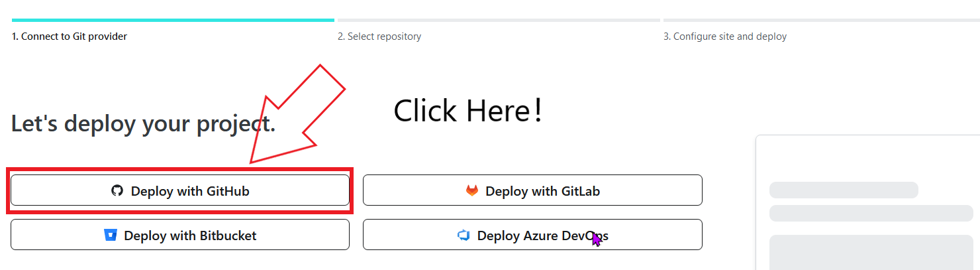Click the short top skeleton placeholder bar
The image size is (980, 270).
[x=844, y=190]
